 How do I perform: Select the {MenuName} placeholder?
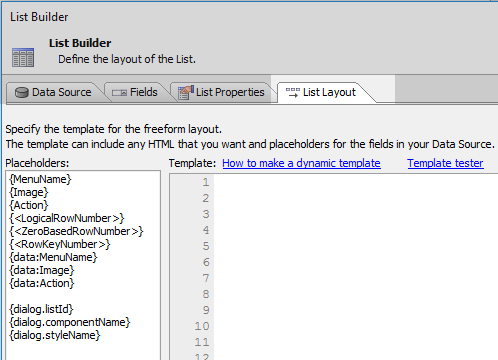(40, 179)
